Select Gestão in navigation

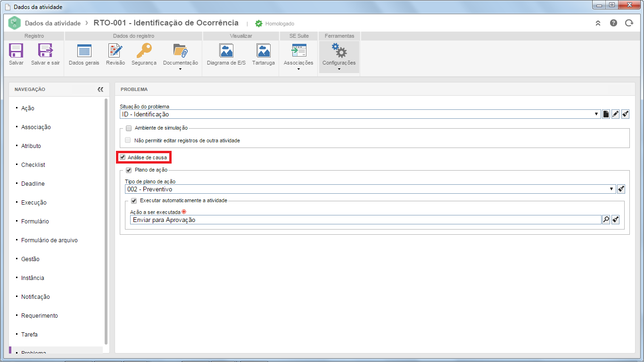(30, 259)
